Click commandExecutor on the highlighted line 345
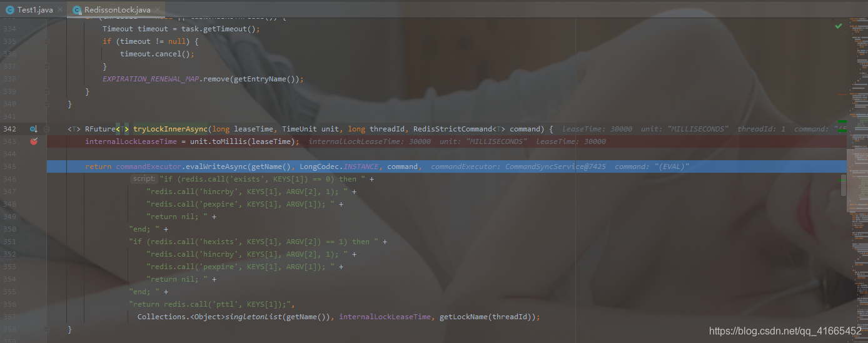This screenshot has height=343, width=868. click(149, 166)
